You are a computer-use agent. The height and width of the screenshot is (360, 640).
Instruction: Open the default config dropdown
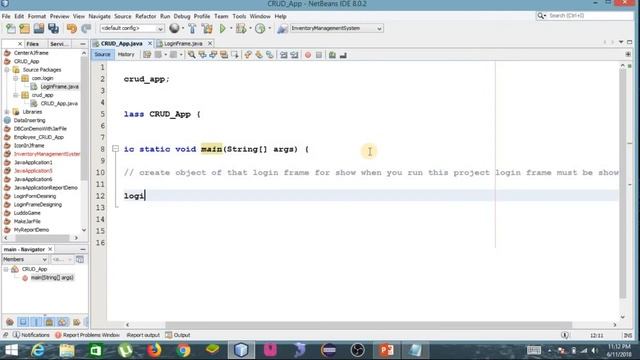pyautogui.click(x=132, y=28)
